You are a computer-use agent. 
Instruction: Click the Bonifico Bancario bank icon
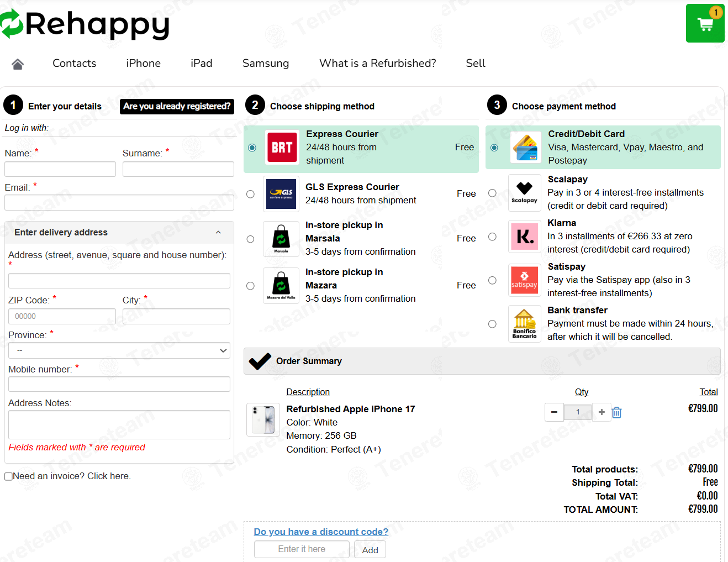524,324
